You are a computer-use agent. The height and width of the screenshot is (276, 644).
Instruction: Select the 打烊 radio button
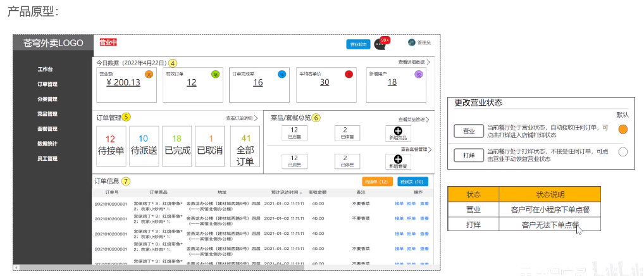click(623, 152)
